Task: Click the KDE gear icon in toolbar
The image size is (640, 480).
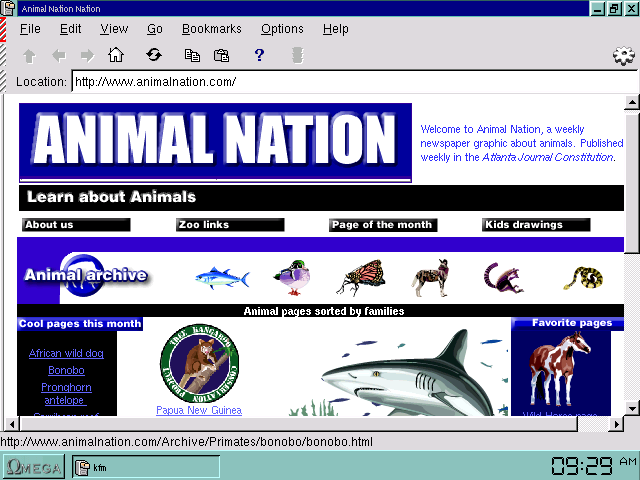Action: coord(624,56)
